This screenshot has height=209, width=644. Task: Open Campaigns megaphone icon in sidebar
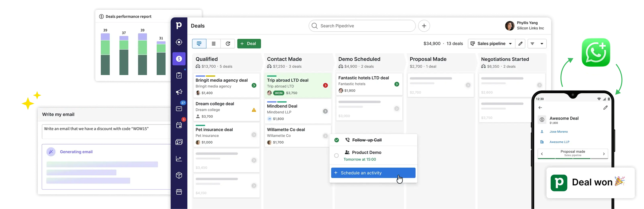pos(179,92)
